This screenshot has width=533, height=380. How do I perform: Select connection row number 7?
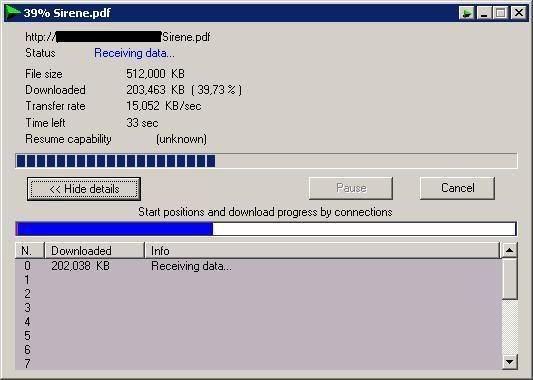(x=258, y=363)
